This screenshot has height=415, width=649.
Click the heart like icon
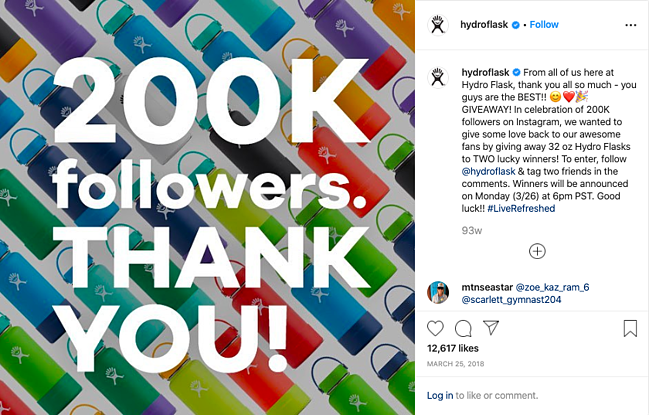(x=436, y=328)
